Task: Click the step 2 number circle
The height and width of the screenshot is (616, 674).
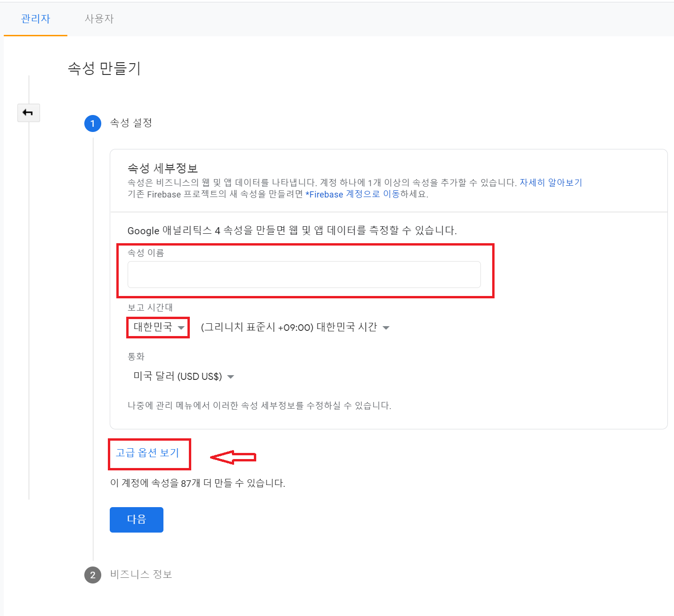Action: point(93,575)
